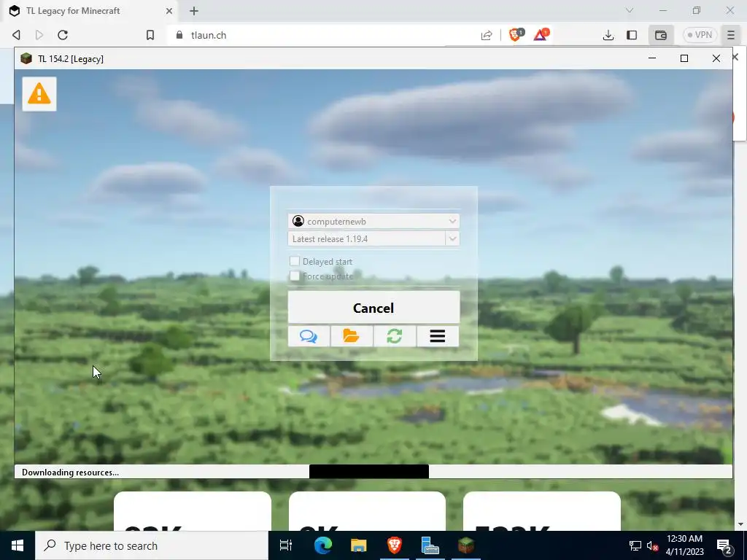Open the browser tab search chevron

(x=630, y=10)
